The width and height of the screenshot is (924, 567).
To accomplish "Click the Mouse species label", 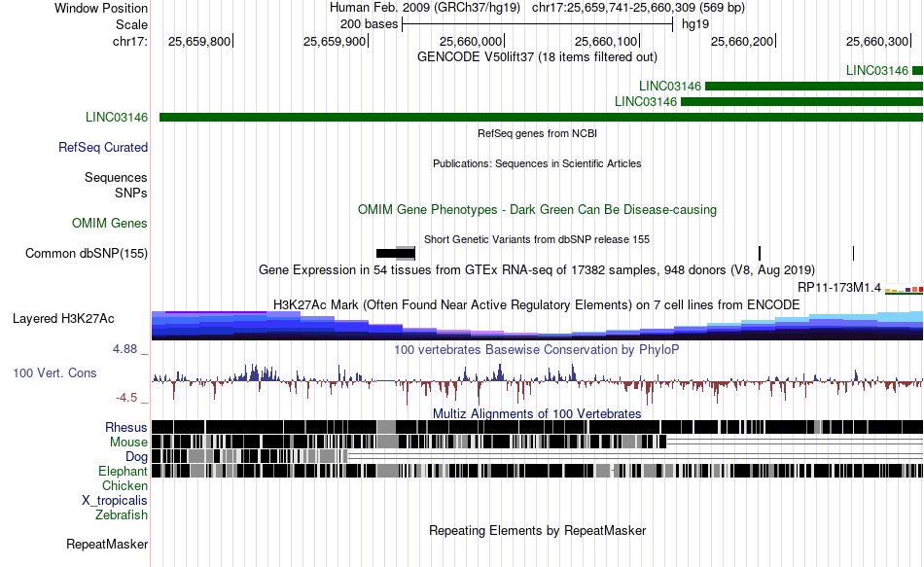I will [x=128, y=443].
